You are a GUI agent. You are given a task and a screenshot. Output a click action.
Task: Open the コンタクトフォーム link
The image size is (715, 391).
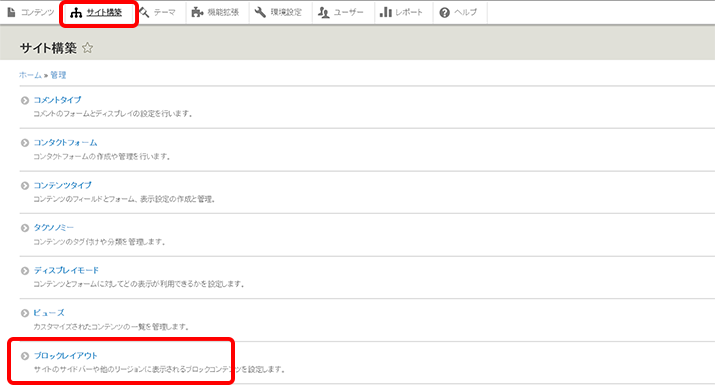[x=65, y=143]
